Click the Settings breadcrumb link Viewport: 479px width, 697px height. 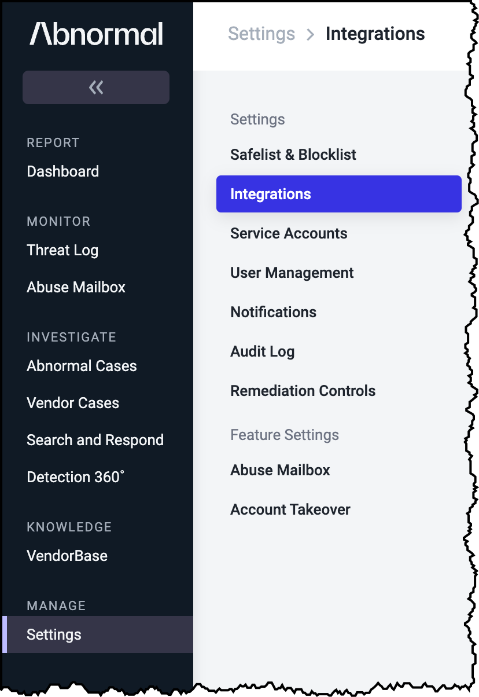pyautogui.click(x=261, y=34)
